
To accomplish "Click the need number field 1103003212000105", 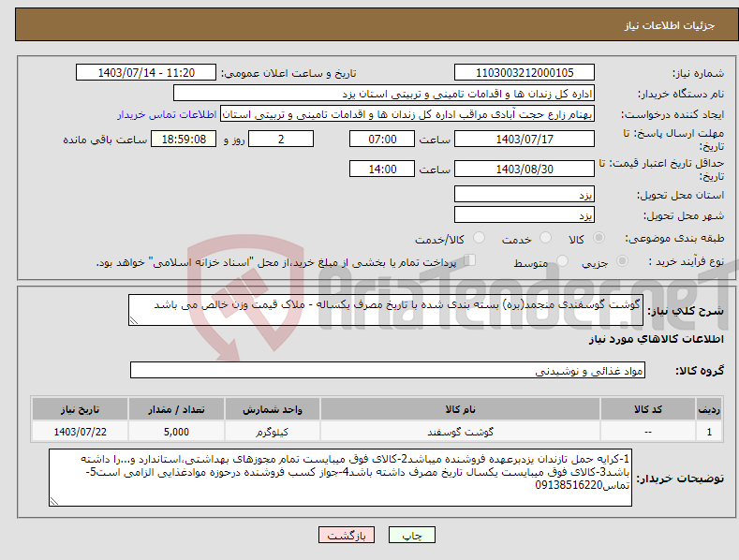I will [x=525, y=73].
